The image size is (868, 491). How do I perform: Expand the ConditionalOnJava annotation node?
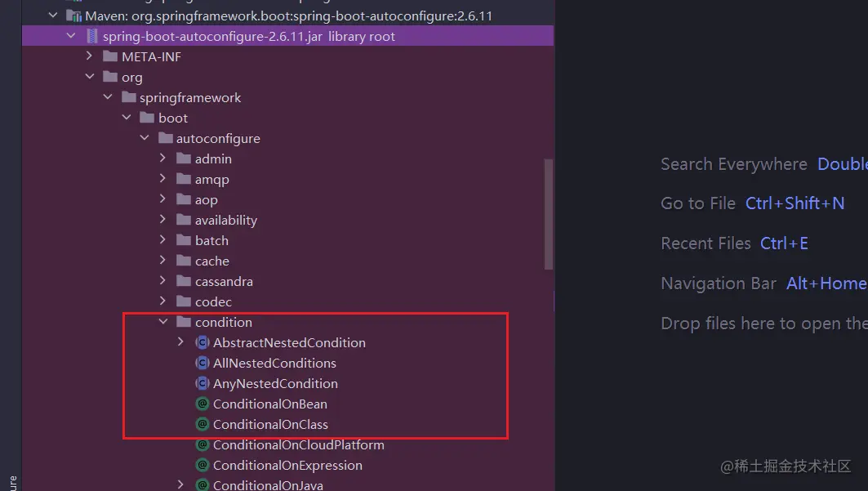(180, 485)
